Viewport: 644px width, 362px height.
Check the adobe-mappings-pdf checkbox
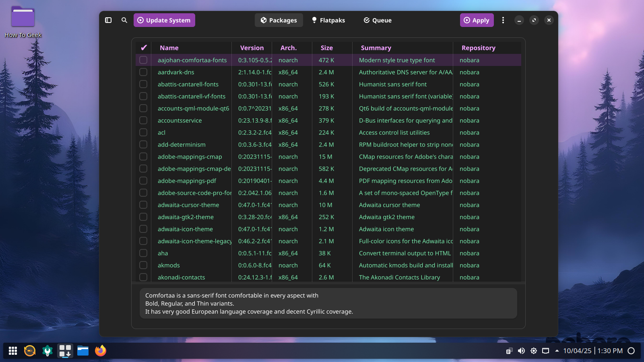[x=143, y=181]
